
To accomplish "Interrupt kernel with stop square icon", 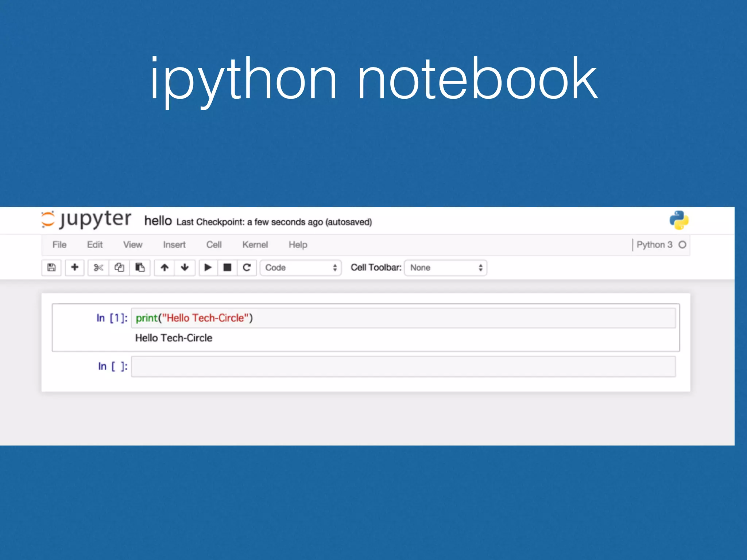I will tap(228, 268).
